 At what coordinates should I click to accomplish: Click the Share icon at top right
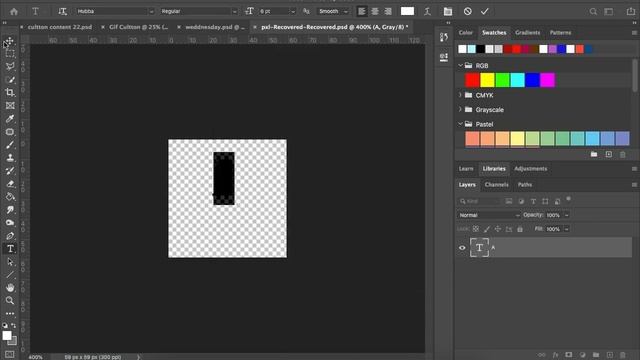point(631,11)
